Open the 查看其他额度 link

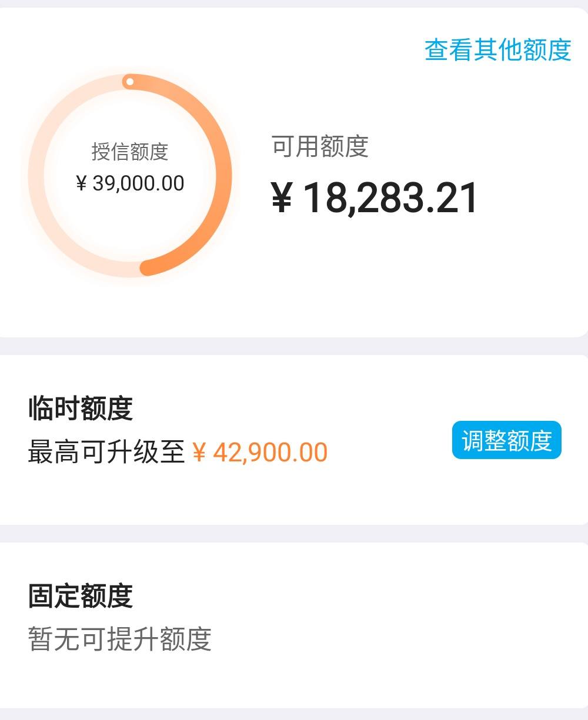click(498, 49)
